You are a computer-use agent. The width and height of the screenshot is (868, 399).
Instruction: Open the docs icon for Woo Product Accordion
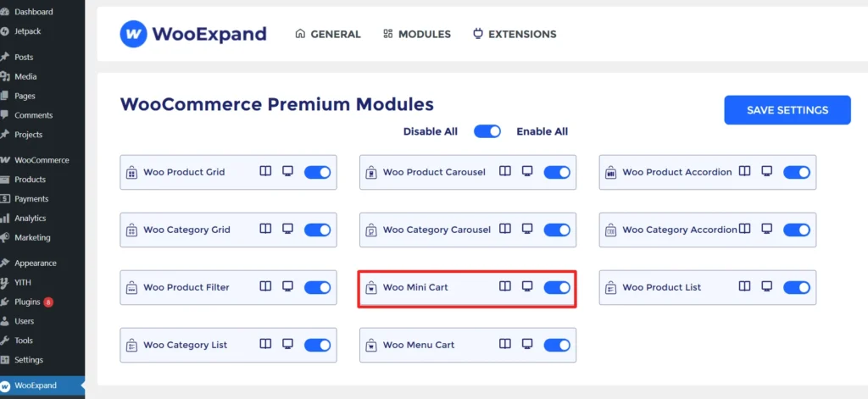pos(744,171)
